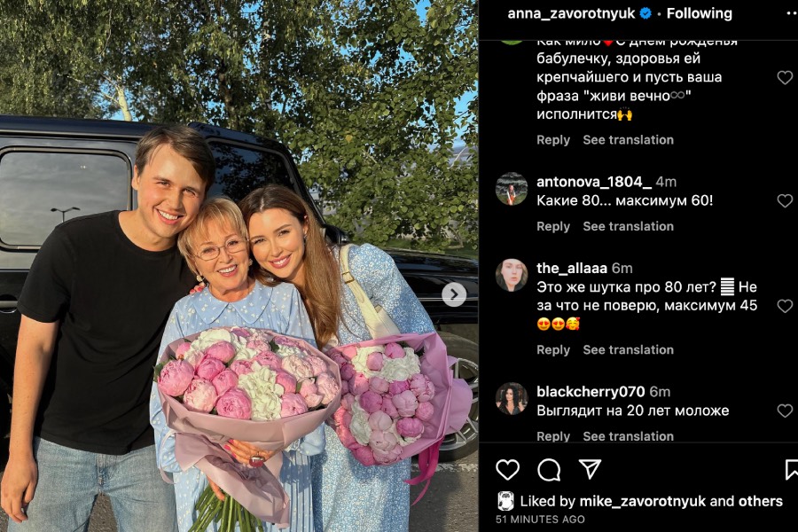798x532 pixels.
Task: Open the_allaaa profile avatar
Action: click(512, 276)
